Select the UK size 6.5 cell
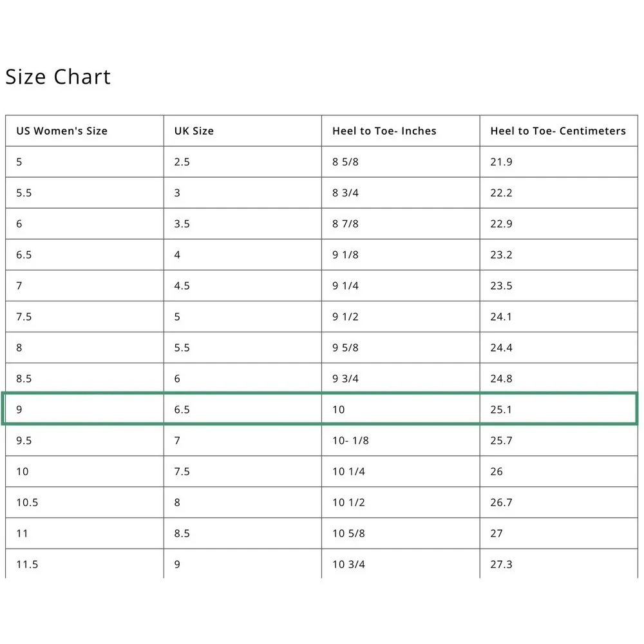The height and width of the screenshot is (644, 644). point(243,409)
